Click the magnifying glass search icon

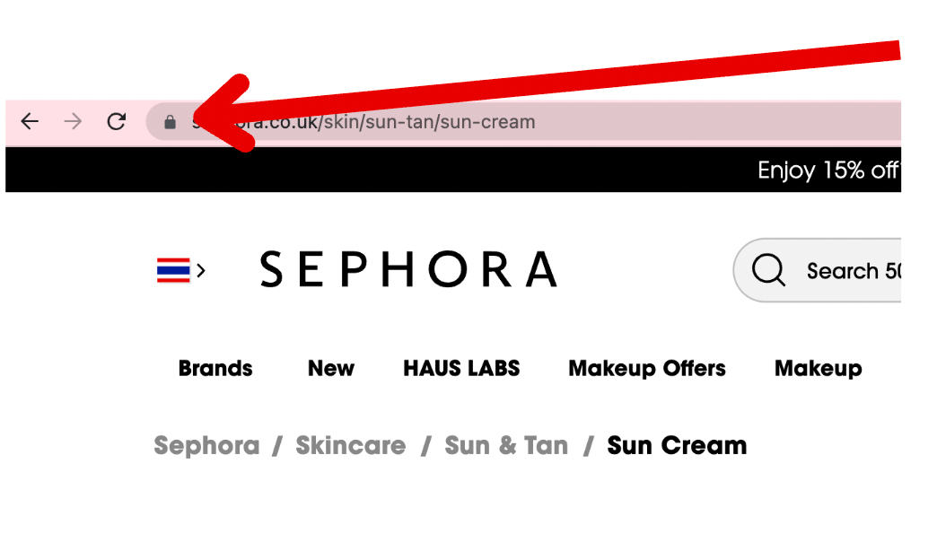coord(768,270)
